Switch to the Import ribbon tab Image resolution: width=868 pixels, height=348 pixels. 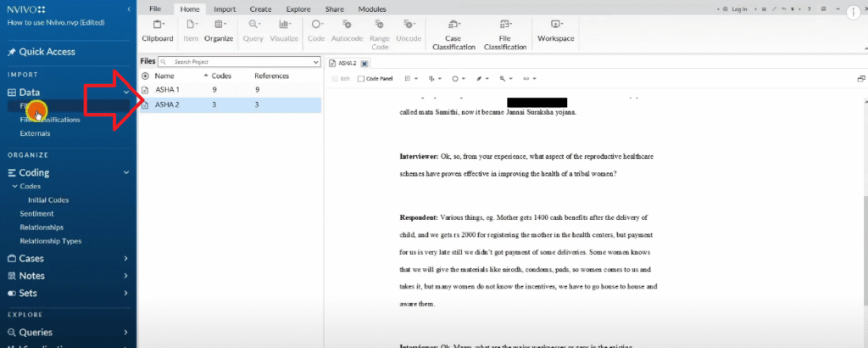(x=225, y=8)
